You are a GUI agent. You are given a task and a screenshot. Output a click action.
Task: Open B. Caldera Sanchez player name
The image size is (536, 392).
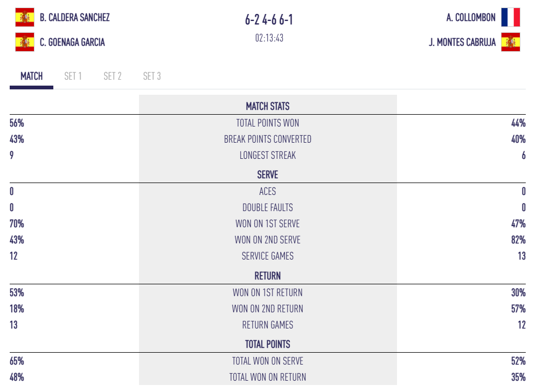[x=75, y=17]
